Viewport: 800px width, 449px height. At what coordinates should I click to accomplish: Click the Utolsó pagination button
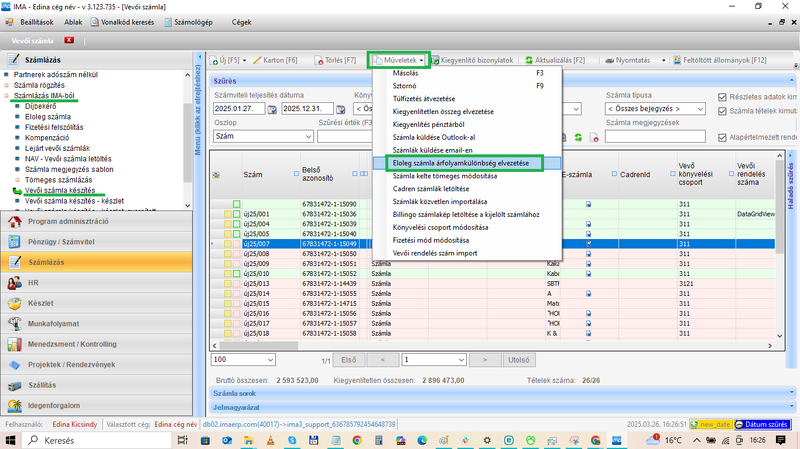coord(519,360)
